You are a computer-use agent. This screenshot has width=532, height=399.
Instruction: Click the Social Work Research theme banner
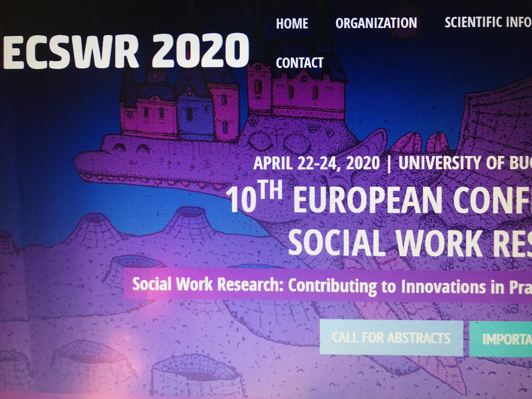327,286
